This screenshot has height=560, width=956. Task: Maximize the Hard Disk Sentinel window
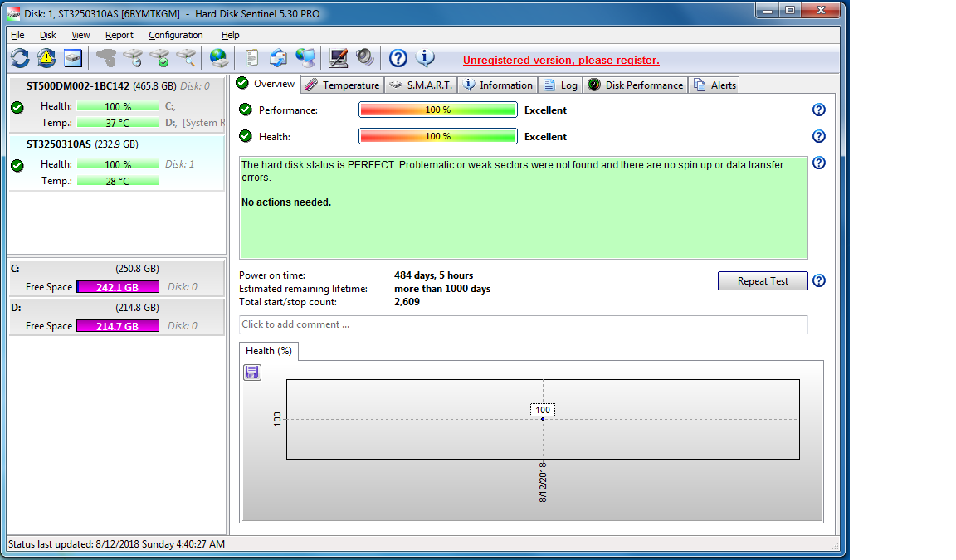pyautogui.click(x=790, y=10)
